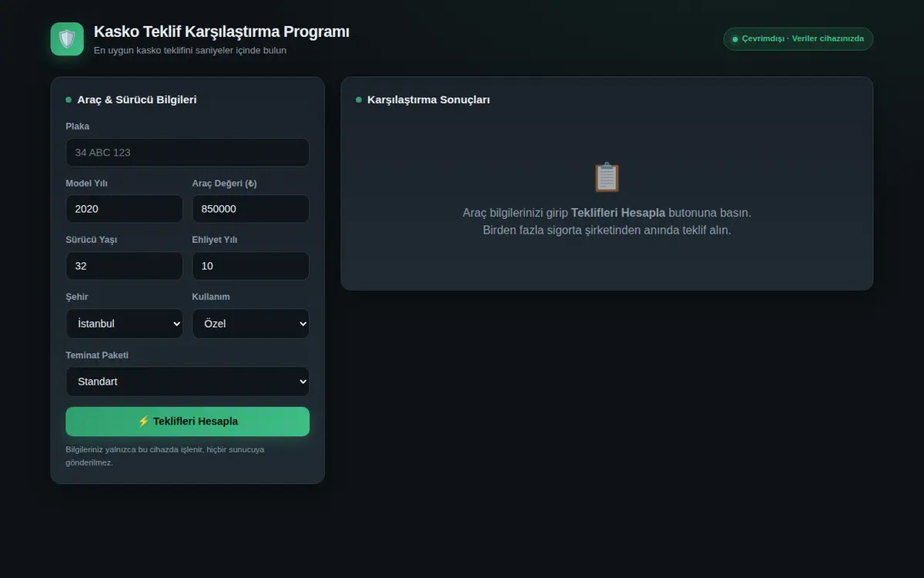Click the Model Yılı field
This screenshot has width=924, height=578.
point(125,209)
